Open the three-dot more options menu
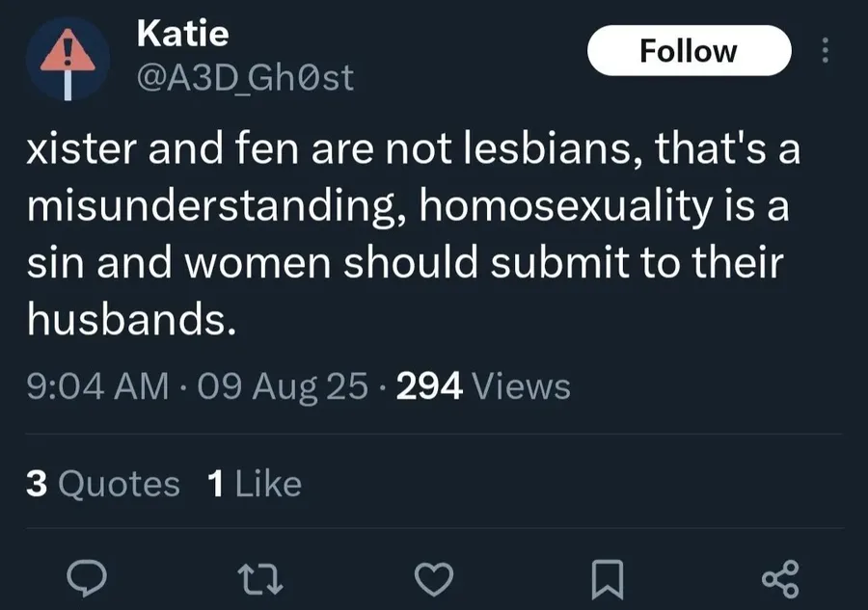This screenshot has height=610, width=868. click(826, 50)
